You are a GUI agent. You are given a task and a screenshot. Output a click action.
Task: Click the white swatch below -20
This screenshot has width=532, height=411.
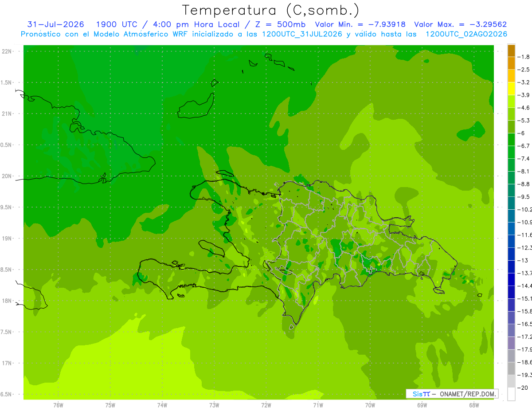point(511,394)
